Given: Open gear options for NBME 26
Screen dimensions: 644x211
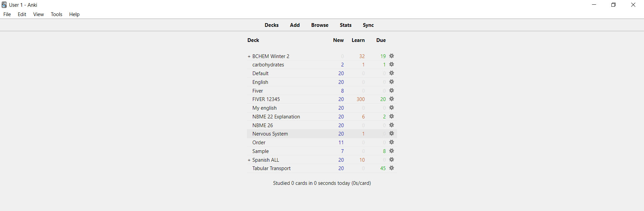Looking at the screenshot, I should (x=392, y=125).
